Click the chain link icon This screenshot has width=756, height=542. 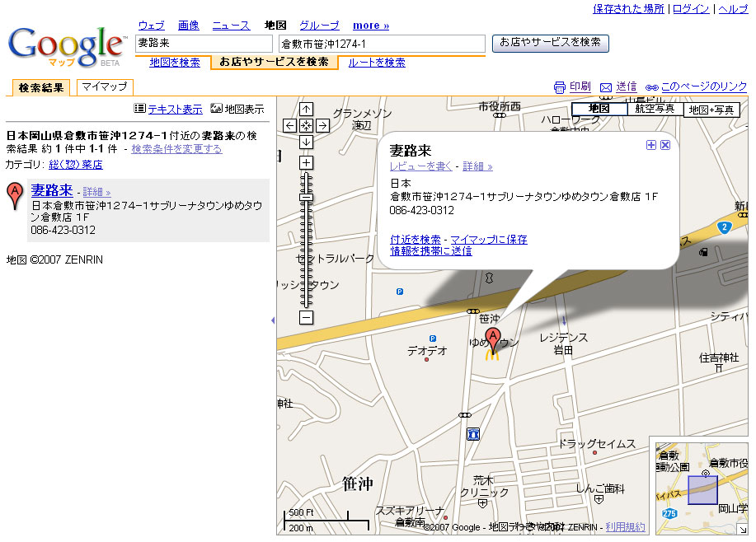coord(652,87)
